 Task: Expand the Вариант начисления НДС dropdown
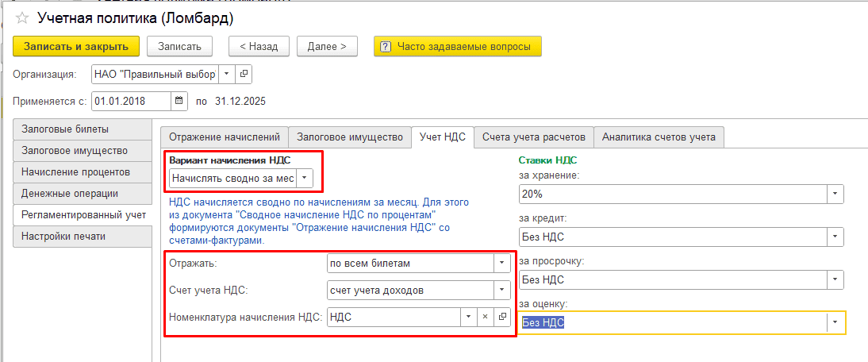pyautogui.click(x=305, y=179)
